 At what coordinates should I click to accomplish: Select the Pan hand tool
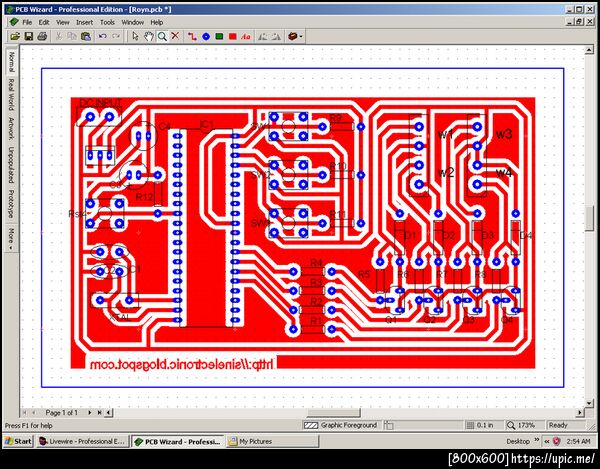[x=148, y=36]
